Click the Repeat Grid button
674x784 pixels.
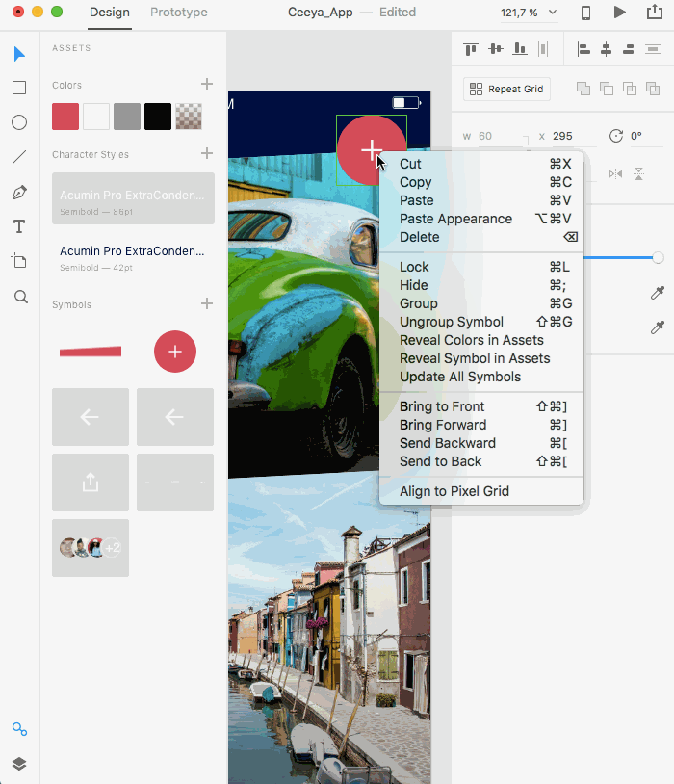pyautogui.click(x=506, y=89)
